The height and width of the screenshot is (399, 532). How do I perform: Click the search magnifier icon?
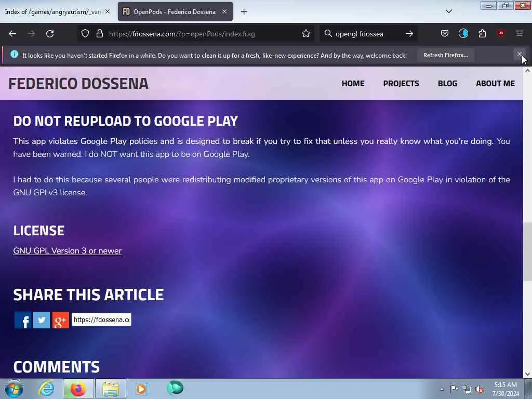(x=328, y=33)
